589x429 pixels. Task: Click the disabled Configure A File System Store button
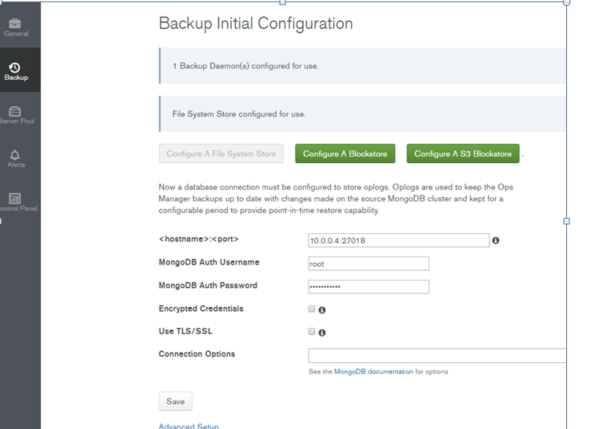coord(221,154)
